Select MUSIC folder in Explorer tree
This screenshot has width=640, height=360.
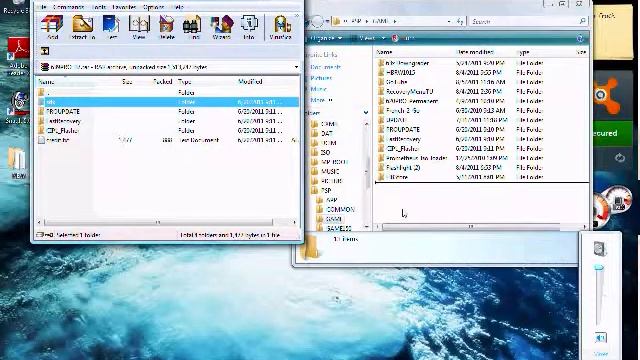click(x=330, y=171)
